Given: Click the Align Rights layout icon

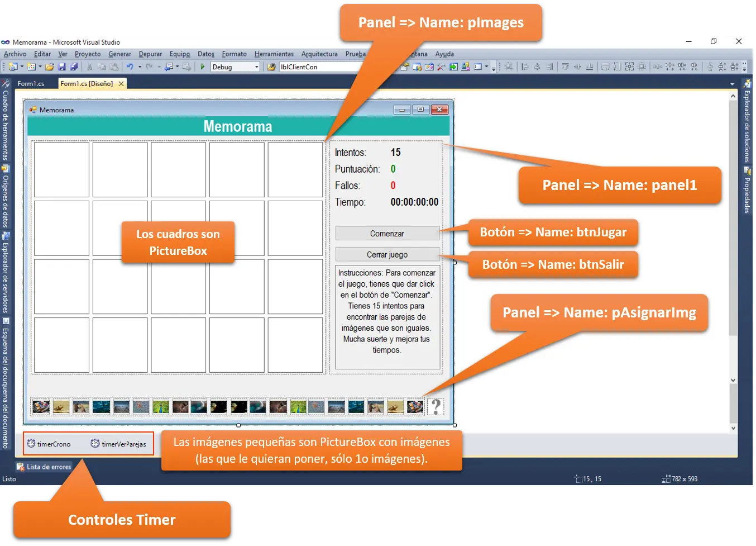Looking at the screenshot, I should [x=549, y=67].
